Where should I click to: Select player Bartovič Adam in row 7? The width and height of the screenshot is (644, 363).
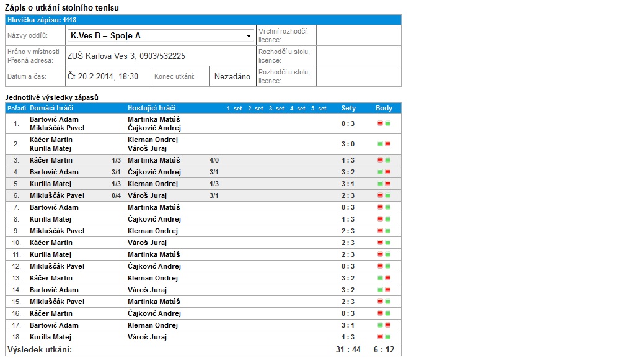54,207
